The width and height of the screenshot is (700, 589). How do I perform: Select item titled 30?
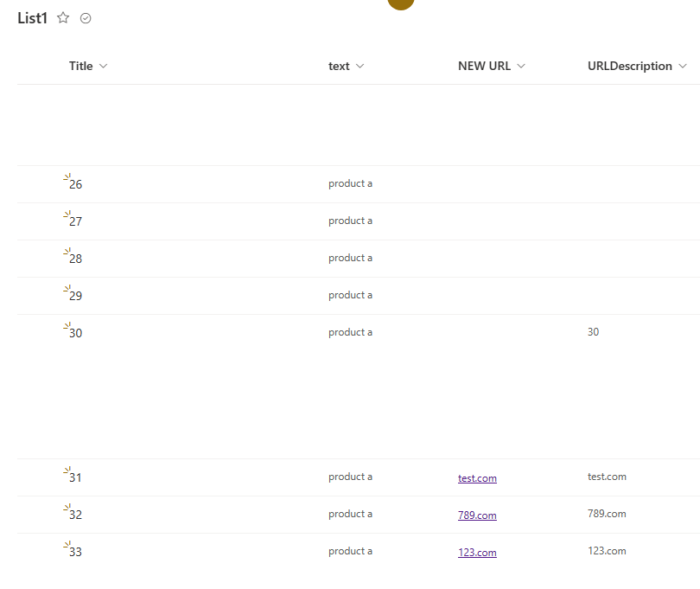(x=75, y=332)
